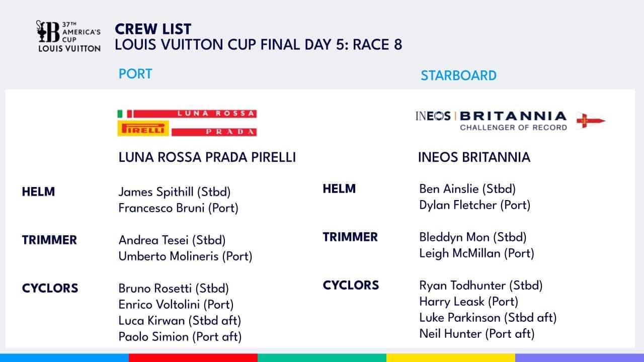Viewport: 644px width, 362px height.
Task: Click James Spithill's name
Action: (174, 192)
